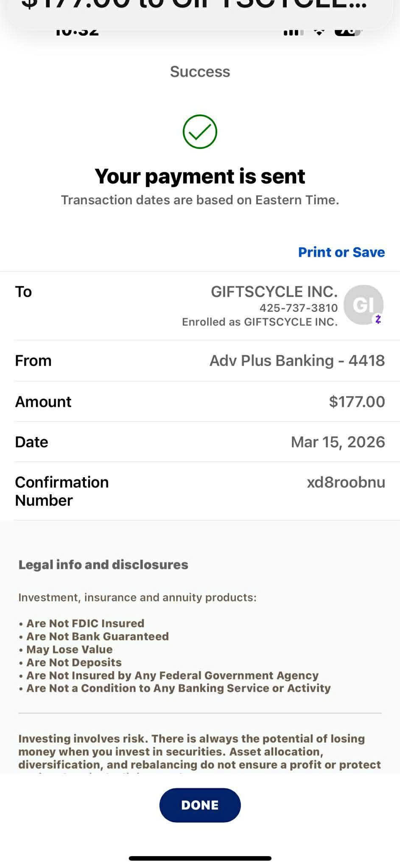Tap the battery indicator in status bar
Screen dimensions: 400x868
(x=347, y=32)
